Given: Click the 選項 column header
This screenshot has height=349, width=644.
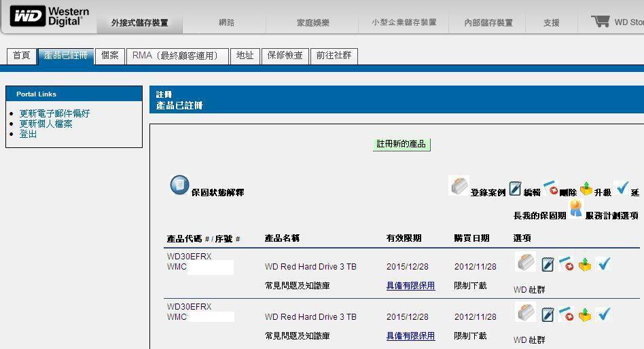Looking at the screenshot, I should (522, 238).
